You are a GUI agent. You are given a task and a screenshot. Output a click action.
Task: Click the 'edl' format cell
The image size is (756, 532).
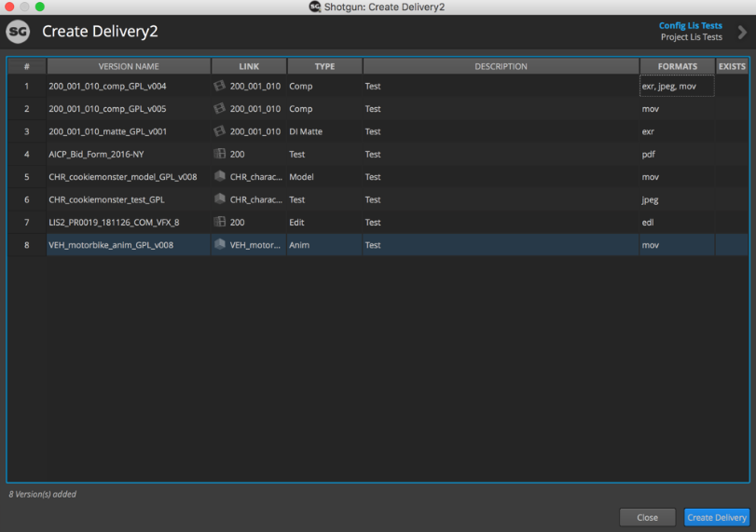(x=677, y=222)
